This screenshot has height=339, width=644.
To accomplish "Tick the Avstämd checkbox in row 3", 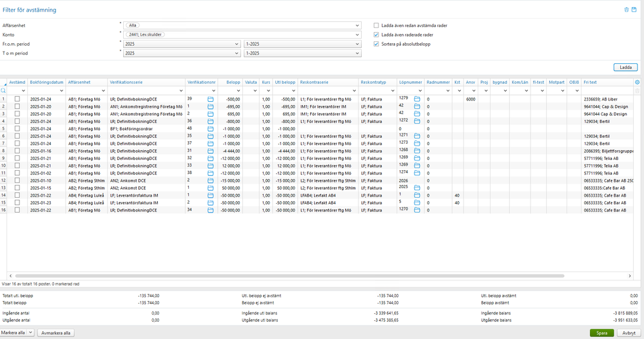I will click(17, 113).
